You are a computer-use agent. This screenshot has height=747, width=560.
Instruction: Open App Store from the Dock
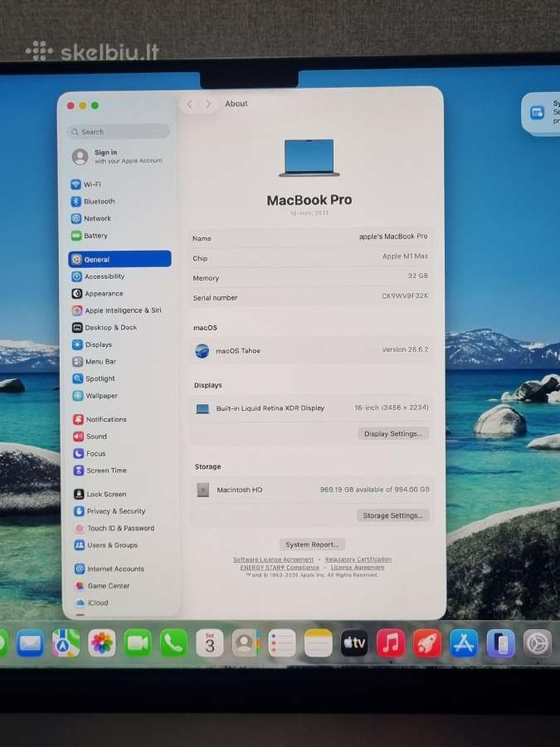click(x=464, y=643)
